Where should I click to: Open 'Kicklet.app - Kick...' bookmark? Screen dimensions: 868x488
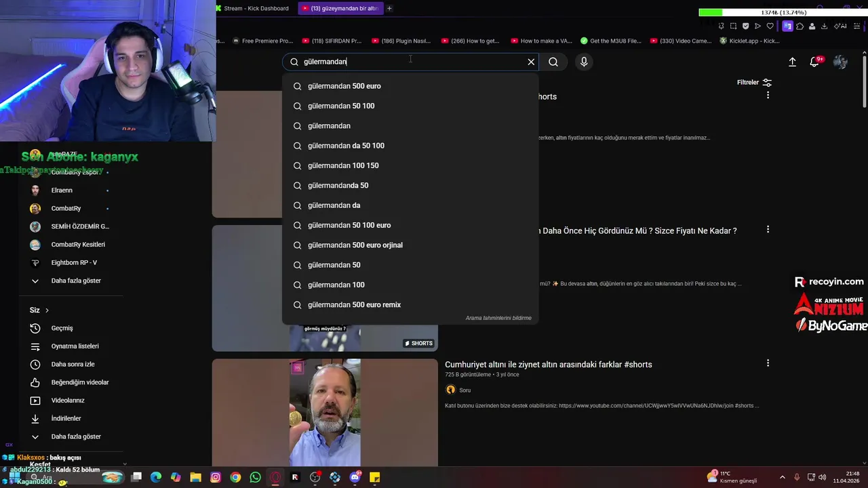coord(749,41)
